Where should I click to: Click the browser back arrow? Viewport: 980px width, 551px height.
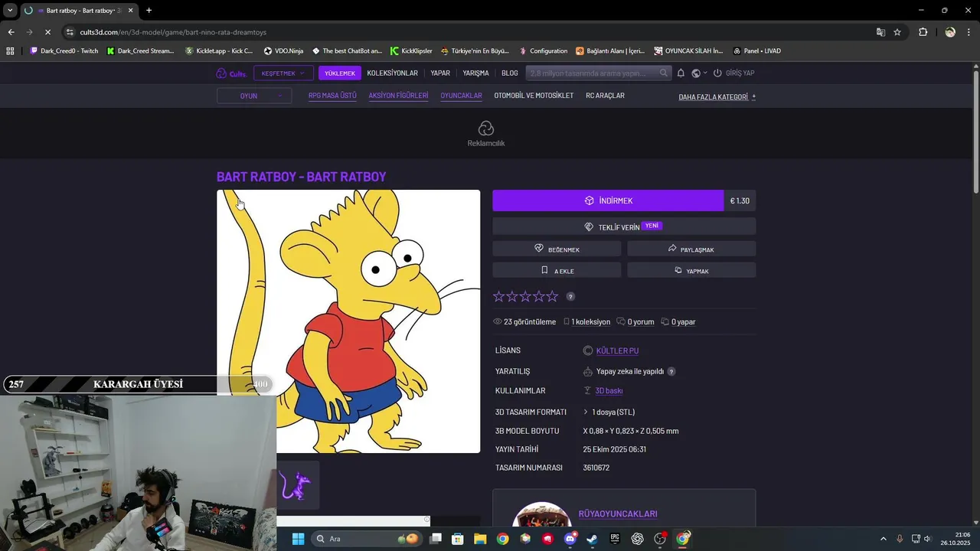[11, 32]
